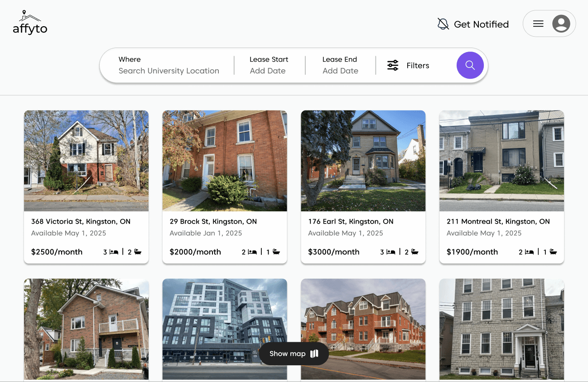Screen dimensions: 588x382
Task: Click the address 176 Earl St, Kingston, ON
Action: 351,221
